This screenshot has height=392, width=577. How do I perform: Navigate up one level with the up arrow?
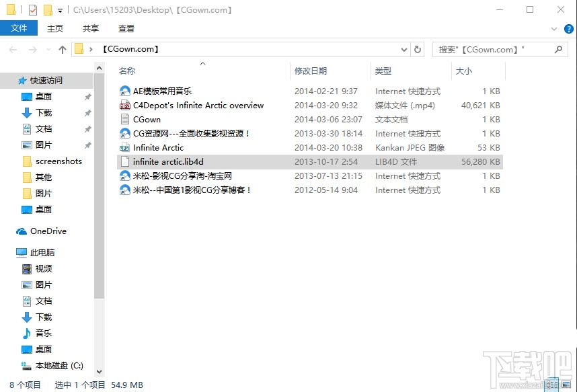coord(63,49)
